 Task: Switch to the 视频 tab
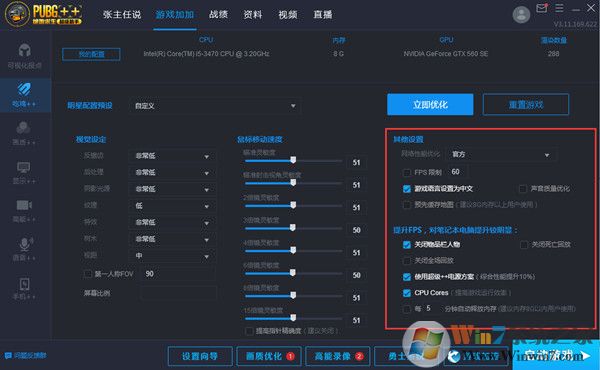coord(288,15)
